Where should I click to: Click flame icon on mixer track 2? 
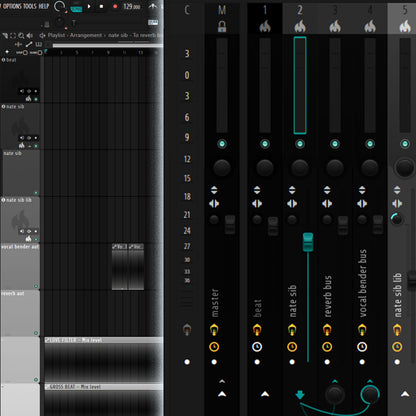[300, 26]
